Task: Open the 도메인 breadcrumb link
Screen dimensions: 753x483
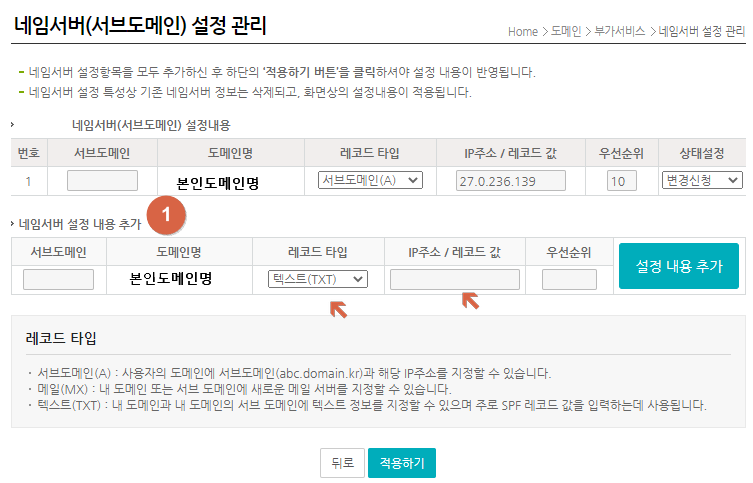Action: [566, 32]
